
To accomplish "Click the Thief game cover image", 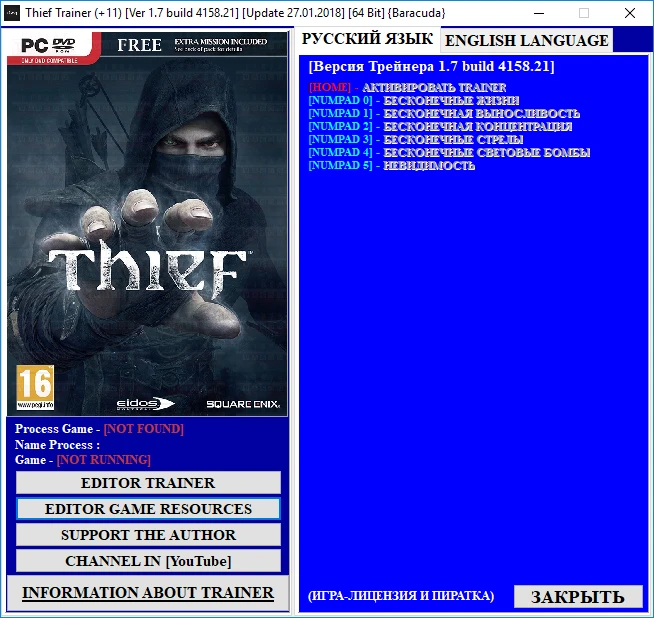I will pos(147,224).
